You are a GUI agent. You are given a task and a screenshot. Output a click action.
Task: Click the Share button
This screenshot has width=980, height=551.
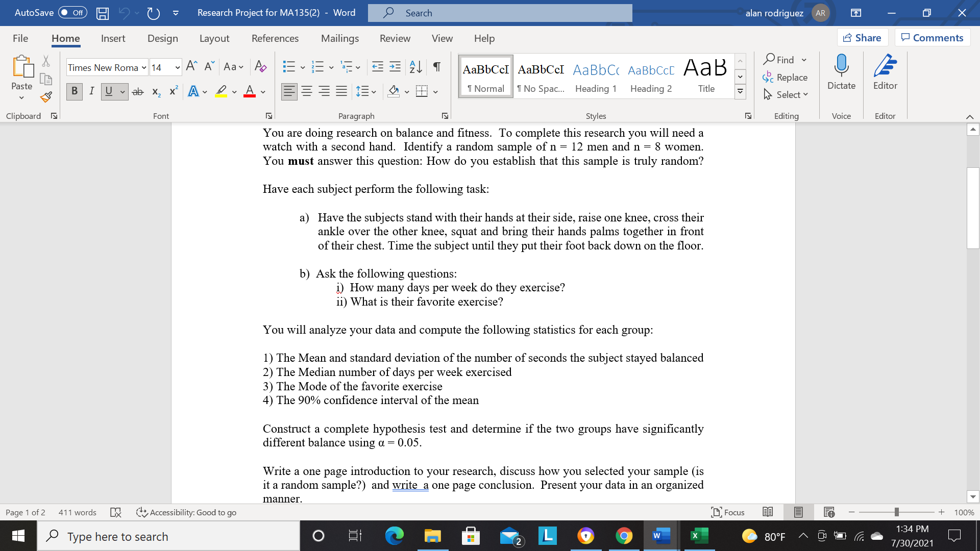(x=862, y=37)
